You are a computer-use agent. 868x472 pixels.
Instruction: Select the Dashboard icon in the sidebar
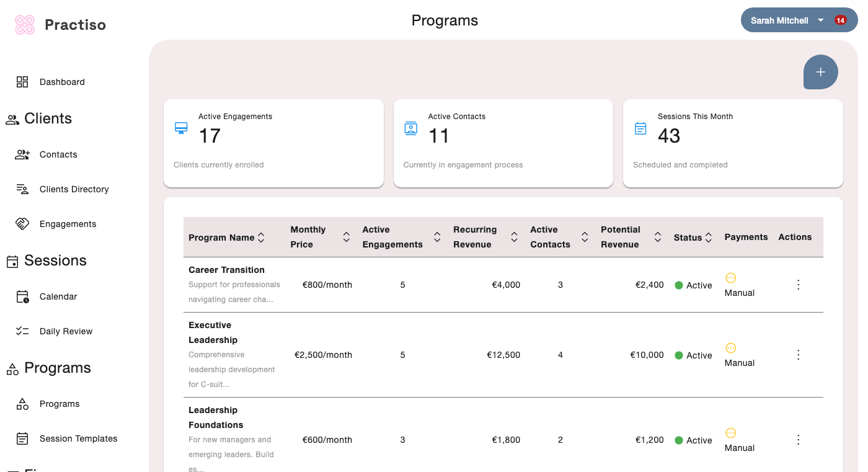[x=22, y=81]
